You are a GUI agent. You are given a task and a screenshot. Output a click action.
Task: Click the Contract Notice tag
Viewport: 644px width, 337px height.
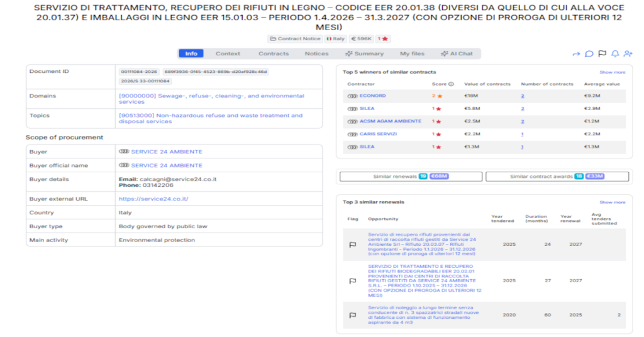tap(295, 38)
